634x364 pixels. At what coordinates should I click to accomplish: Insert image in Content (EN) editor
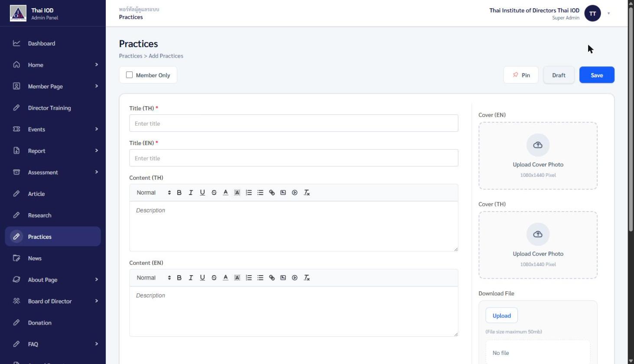283,278
